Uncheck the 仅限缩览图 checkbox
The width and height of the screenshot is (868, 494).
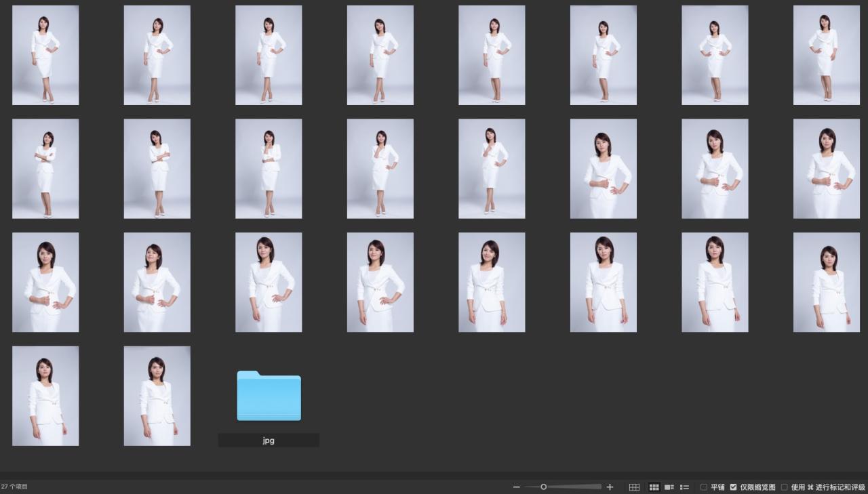click(733, 487)
